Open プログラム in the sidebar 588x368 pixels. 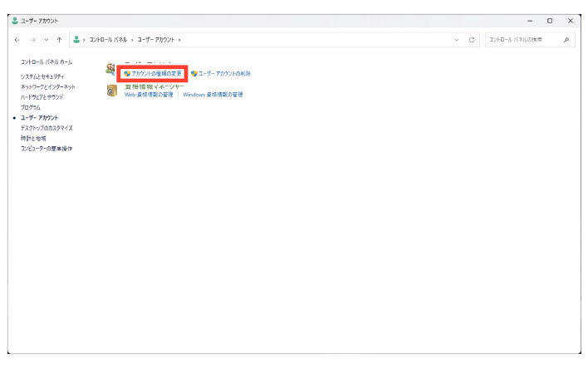click(31, 107)
